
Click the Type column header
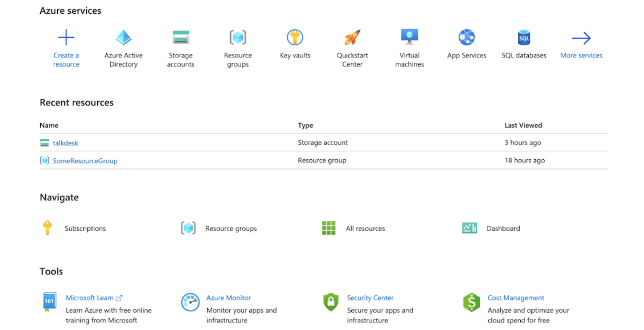pyautogui.click(x=306, y=125)
